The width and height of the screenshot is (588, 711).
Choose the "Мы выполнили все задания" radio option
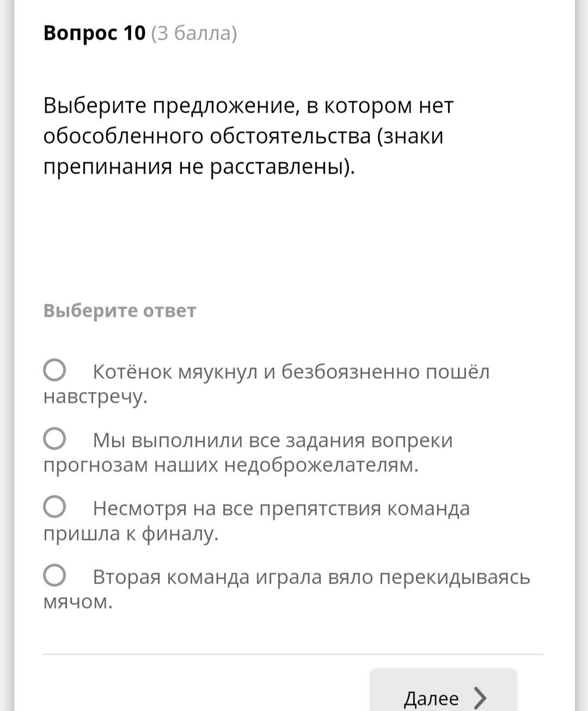click(55, 439)
